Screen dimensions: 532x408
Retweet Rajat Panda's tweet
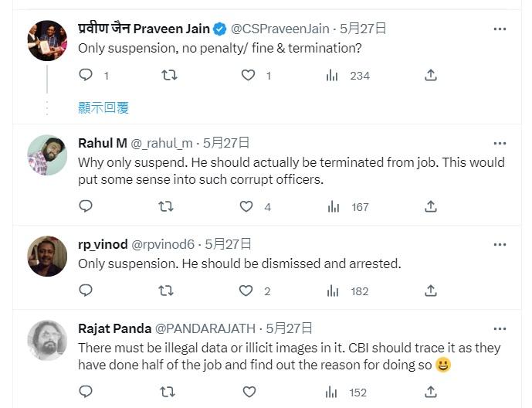pyautogui.click(x=165, y=392)
